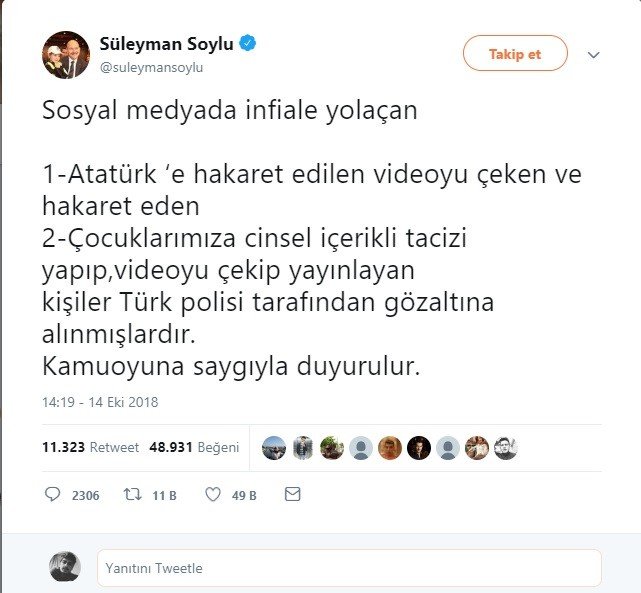Click the first liker avatar thumbnail
The height and width of the screenshot is (593, 641).
coord(273,448)
